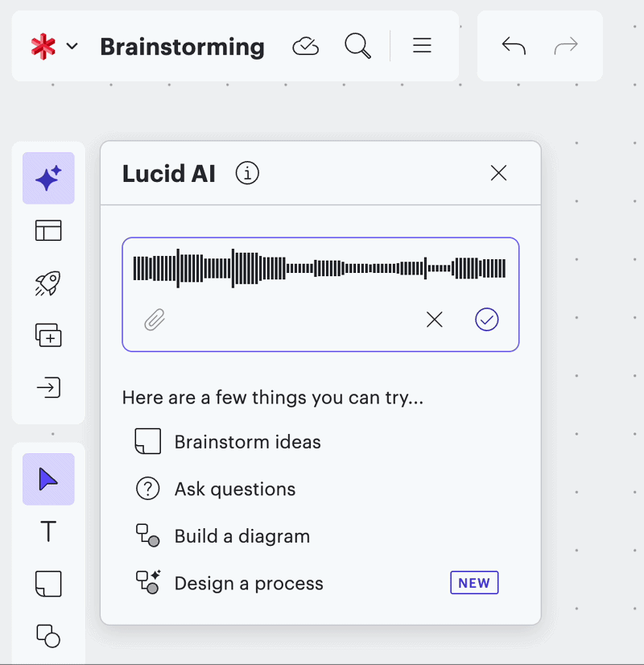The width and height of the screenshot is (644, 665).
Task: Confirm the voice recording checkmark
Action: pyautogui.click(x=487, y=320)
